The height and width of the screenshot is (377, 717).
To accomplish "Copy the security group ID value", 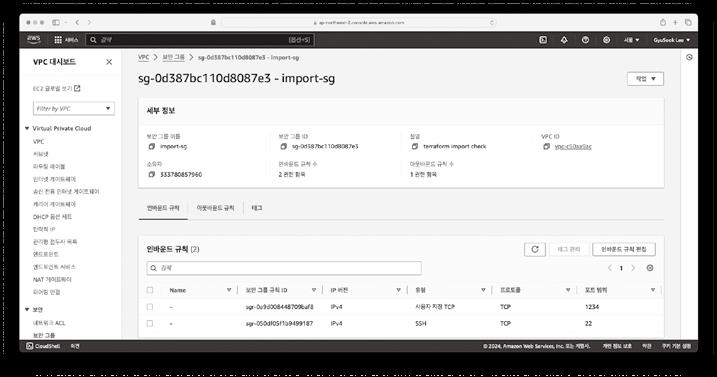I will coord(284,146).
